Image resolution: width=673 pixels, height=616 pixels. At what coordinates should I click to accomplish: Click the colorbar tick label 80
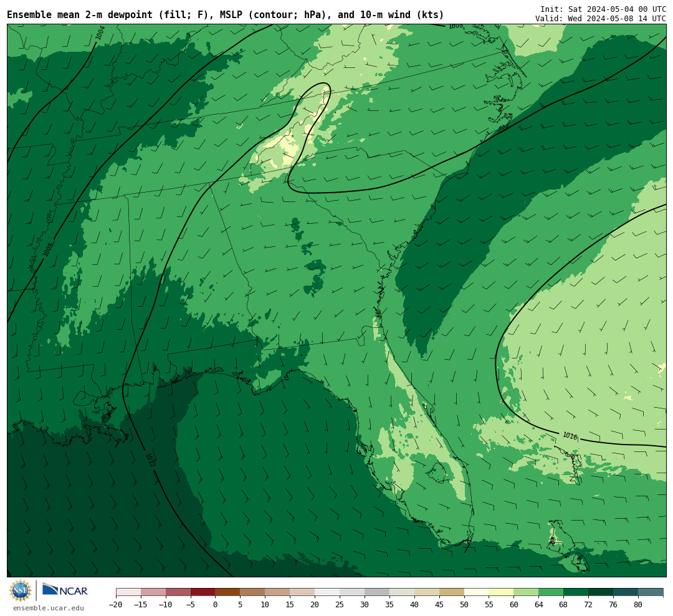tap(638, 605)
